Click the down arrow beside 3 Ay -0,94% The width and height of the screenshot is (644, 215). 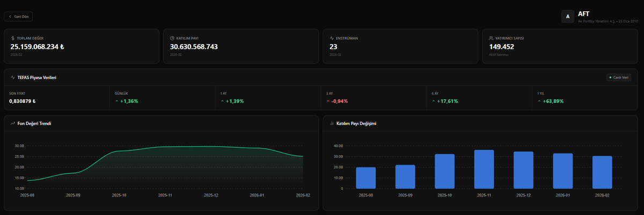click(328, 101)
